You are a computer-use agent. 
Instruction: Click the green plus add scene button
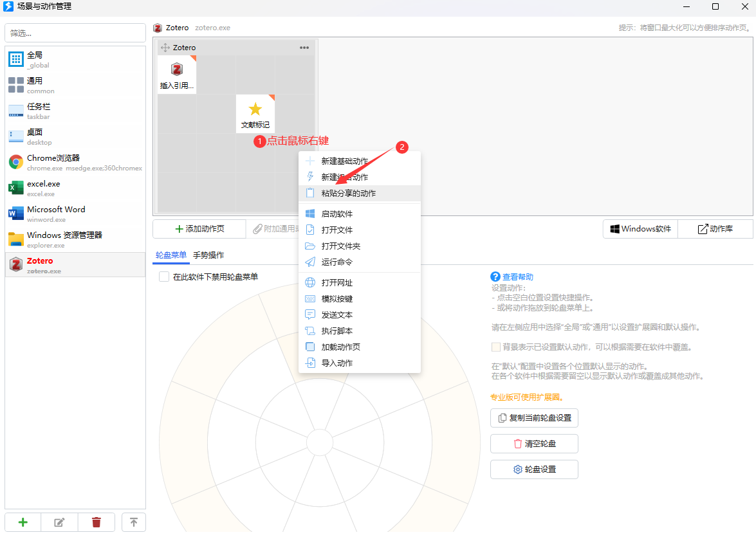click(x=23, y=523)
